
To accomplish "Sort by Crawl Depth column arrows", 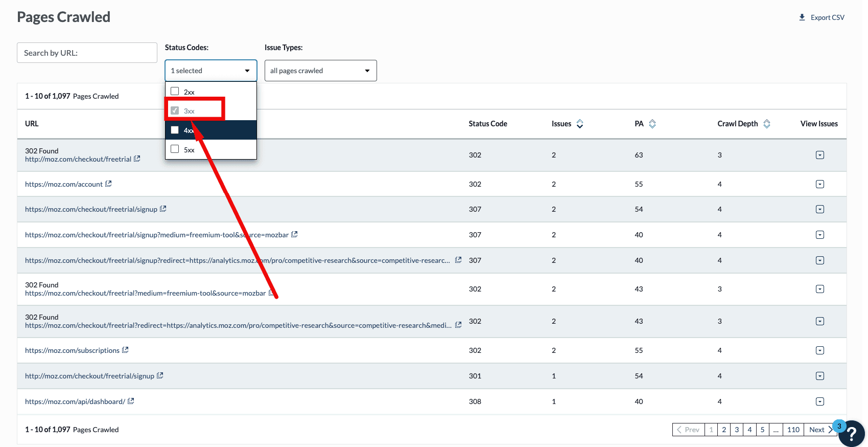I will [x=767, y=124].
